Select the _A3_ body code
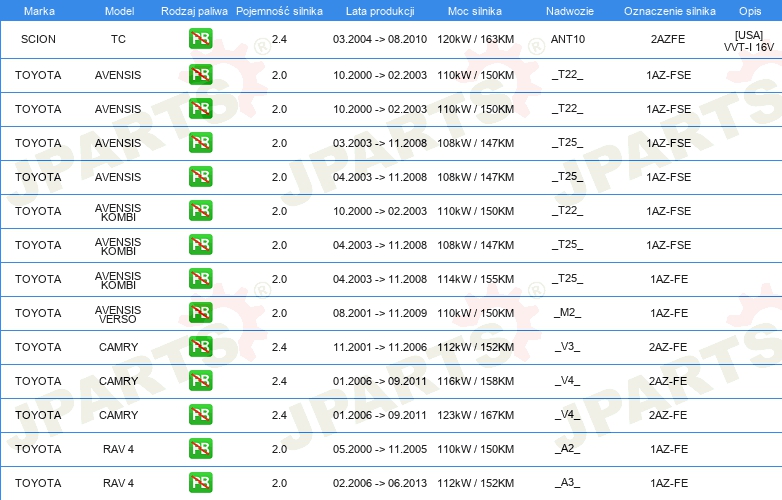 [568, 482]
